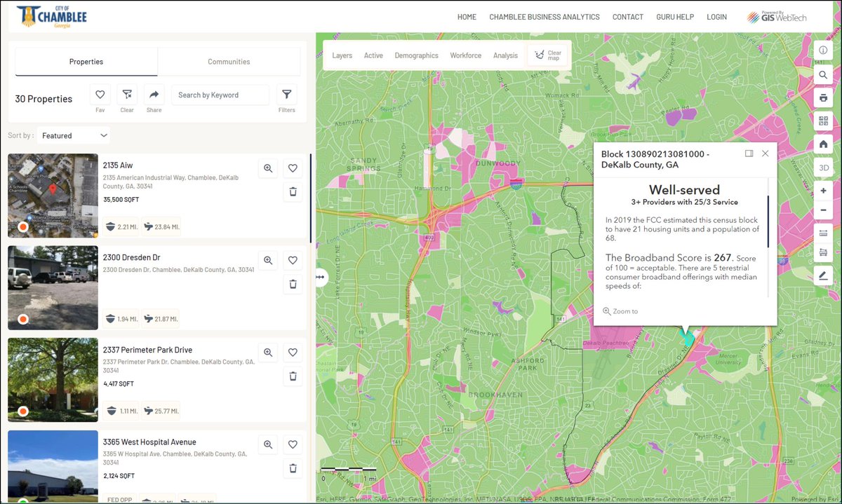
Task: Select the basemap gallery icon
Action: [x=823, y=121]
